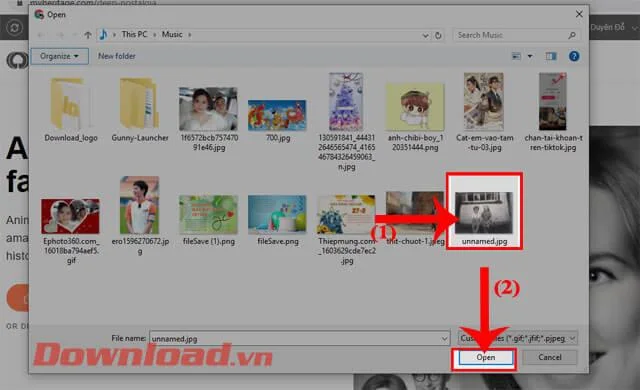Click the Music note location icon

[x=103, y=35]
